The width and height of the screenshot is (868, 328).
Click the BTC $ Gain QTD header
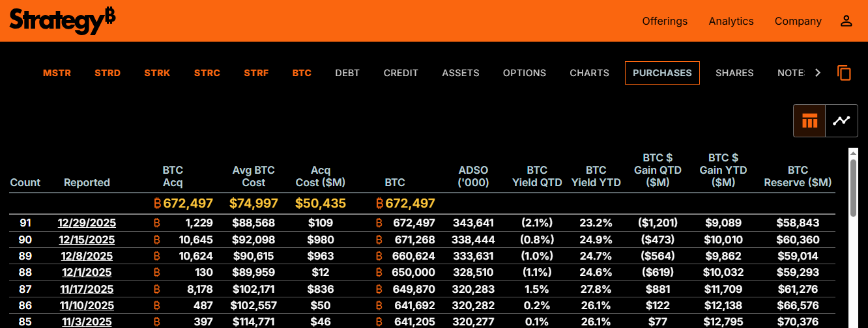click(658, 170)
